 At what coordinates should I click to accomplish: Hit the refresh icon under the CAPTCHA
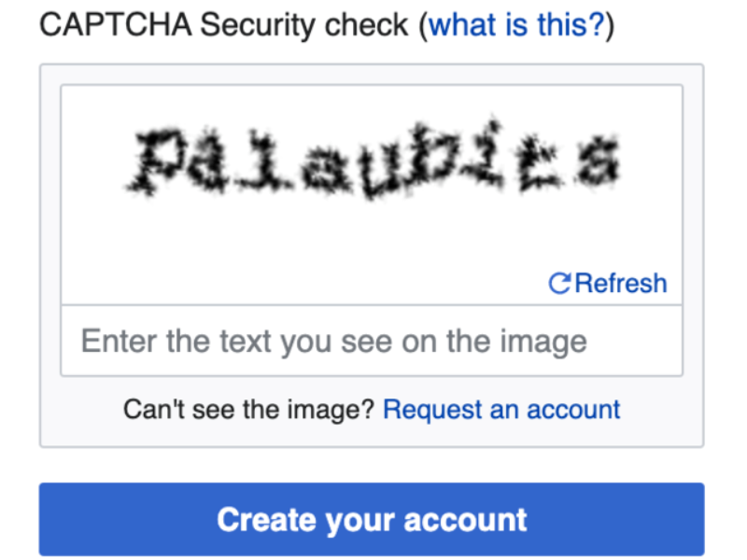tap(559, 284)
